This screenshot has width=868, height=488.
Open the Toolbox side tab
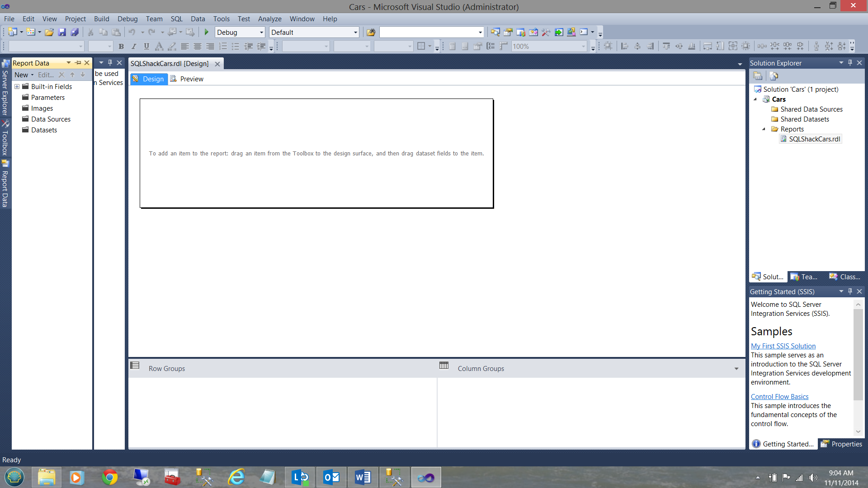pos(5,138)
